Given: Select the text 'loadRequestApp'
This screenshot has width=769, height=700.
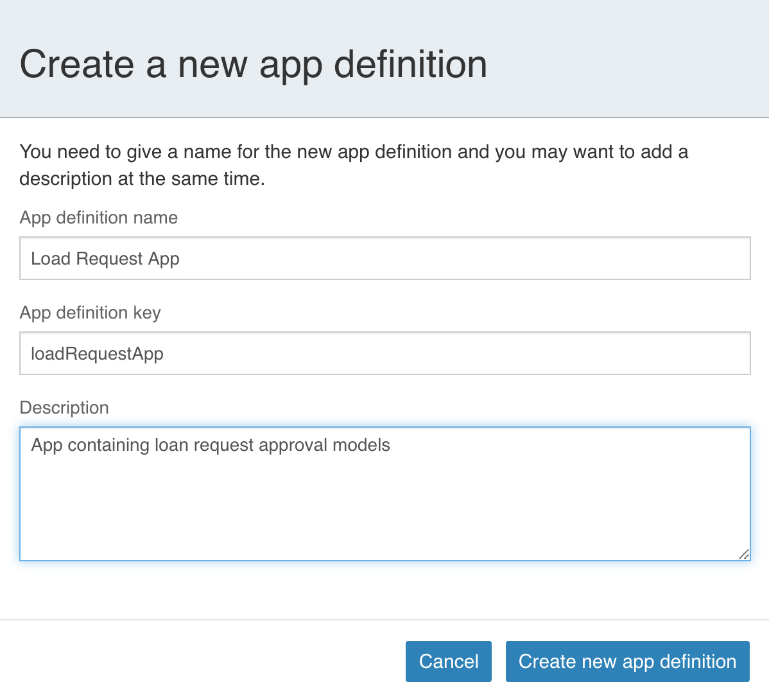Looking at the screenshot, I should point(98,353).
